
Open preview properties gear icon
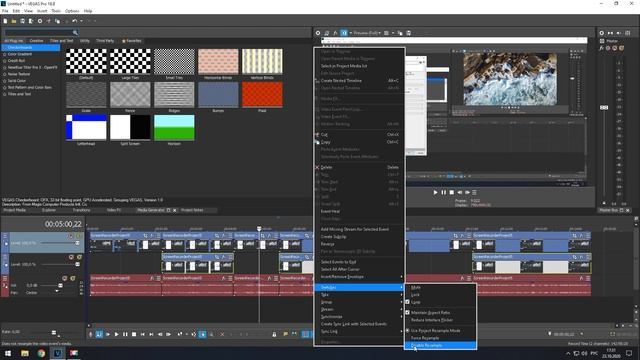318,33
